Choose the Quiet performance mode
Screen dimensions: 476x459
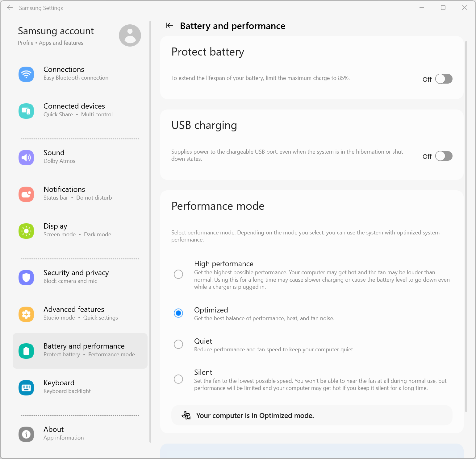click(x=178, y=344)
